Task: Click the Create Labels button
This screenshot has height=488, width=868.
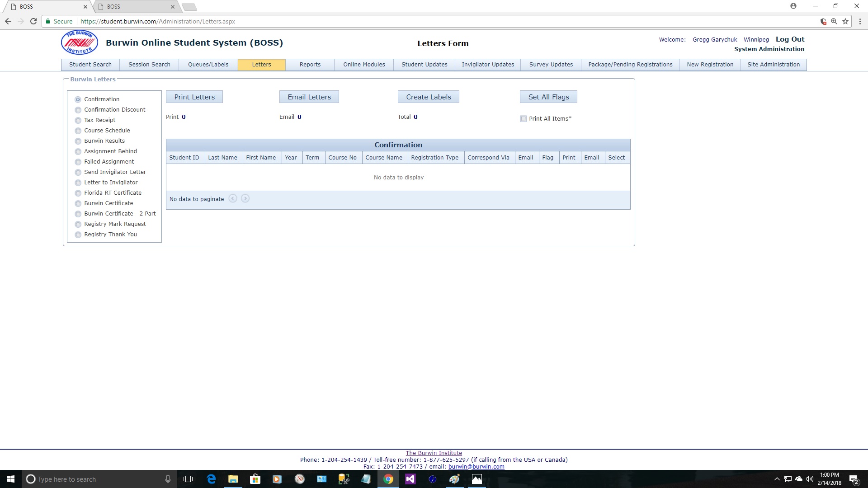Action: click(x=428, y=97)
